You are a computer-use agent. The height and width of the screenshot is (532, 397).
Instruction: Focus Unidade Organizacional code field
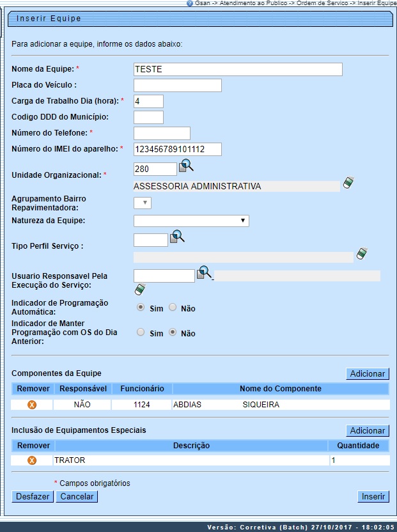[155, 169]
